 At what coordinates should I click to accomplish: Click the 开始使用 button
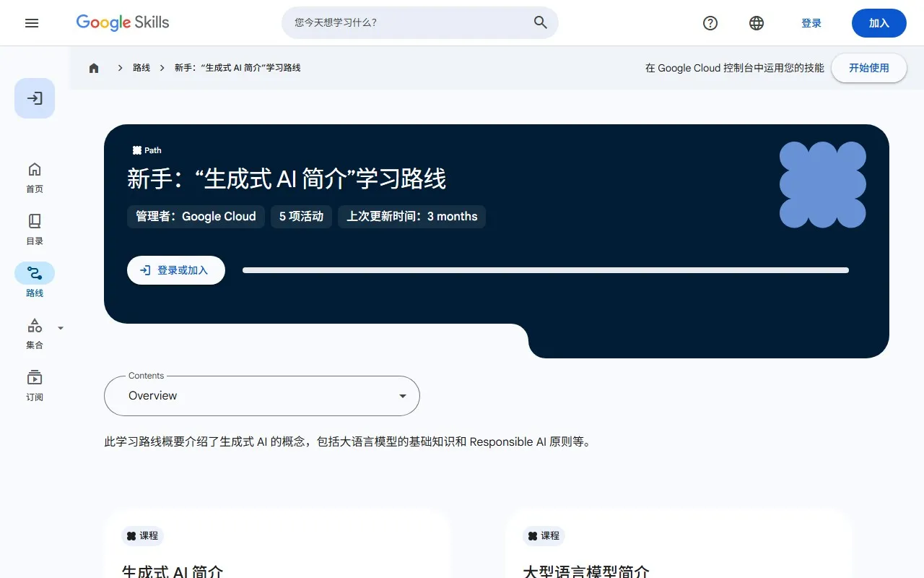[x=868, y=68]
